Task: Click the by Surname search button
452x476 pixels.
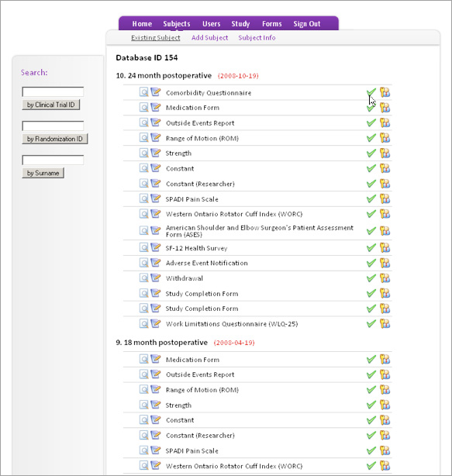Action: coord(43,173)
